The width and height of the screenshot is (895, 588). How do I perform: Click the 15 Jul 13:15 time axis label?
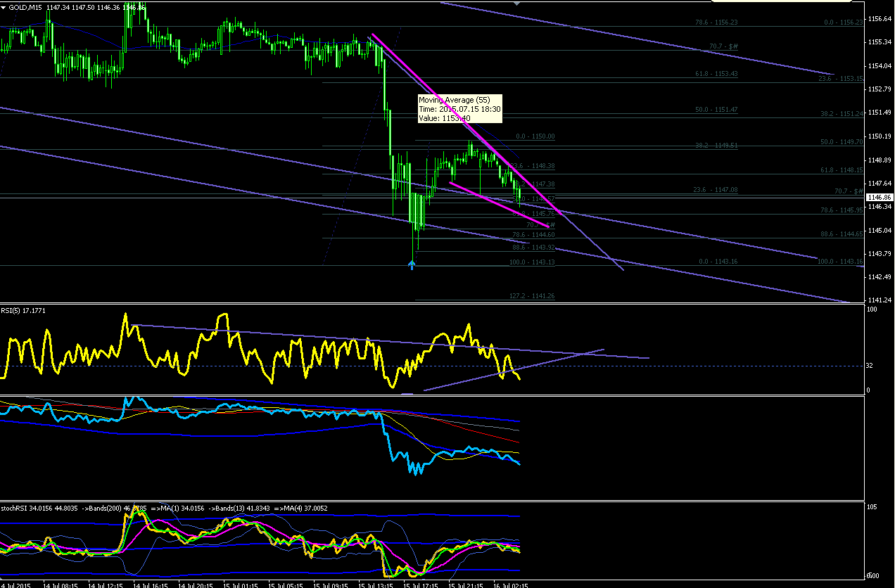click(376, 584)
